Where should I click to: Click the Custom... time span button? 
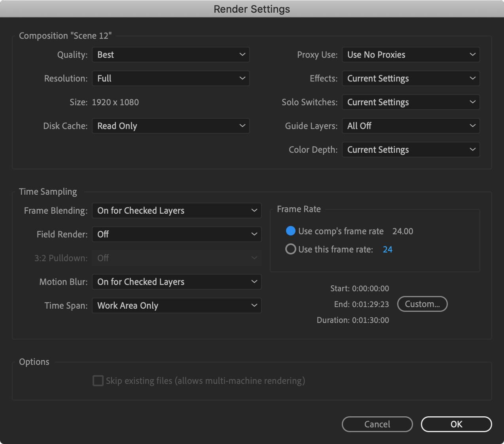[422, 304]
